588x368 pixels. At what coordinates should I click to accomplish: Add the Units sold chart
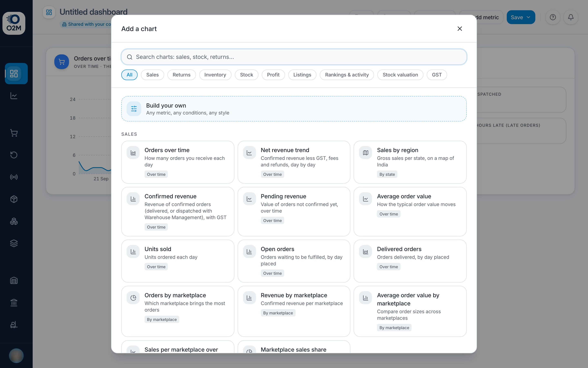click(x=178, y=261)
